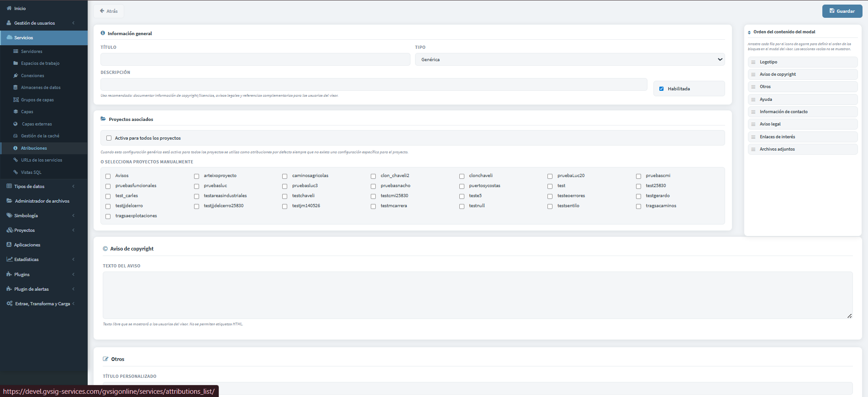The height and width of the screenshot is (397, 868).
Task: Click the Servidores list icon in sidebar
Action: pyautogui.click(x=16, y=51)
